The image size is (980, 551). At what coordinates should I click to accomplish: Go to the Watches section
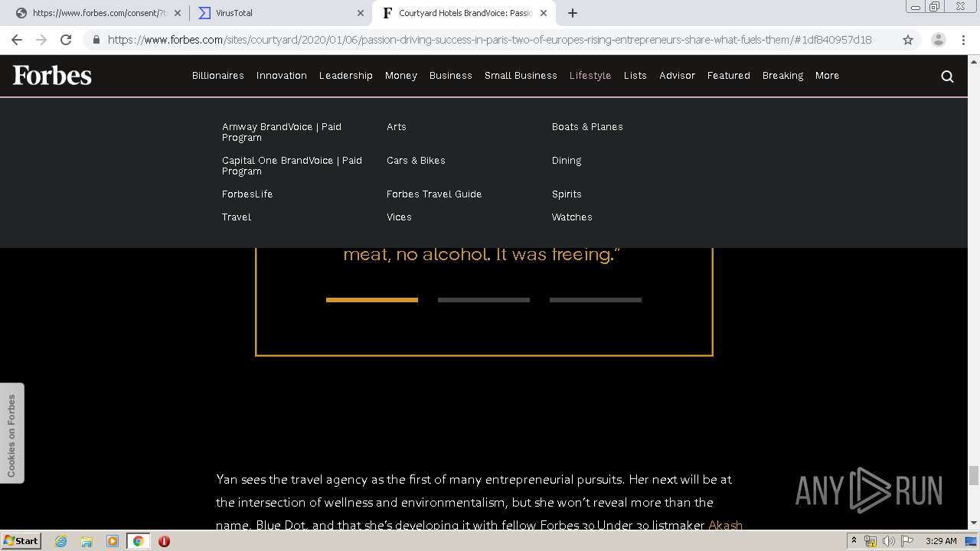coord(572,217)
